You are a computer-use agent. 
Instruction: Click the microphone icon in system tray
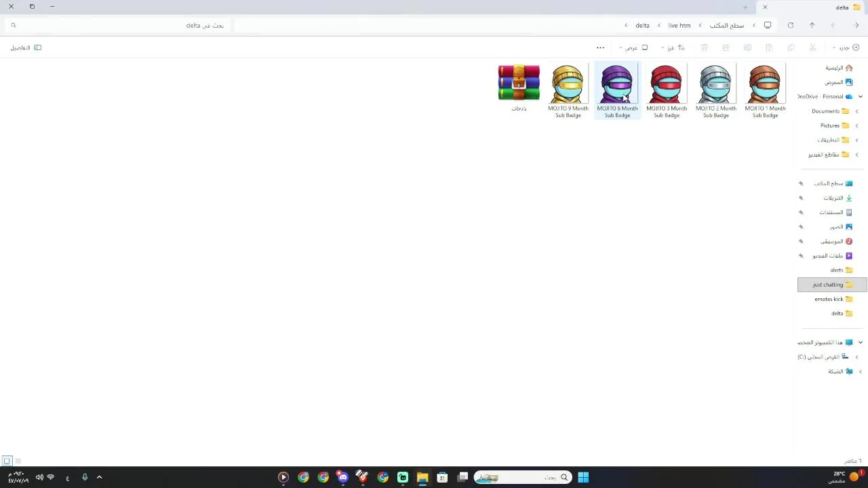click(x=85, y=477)
